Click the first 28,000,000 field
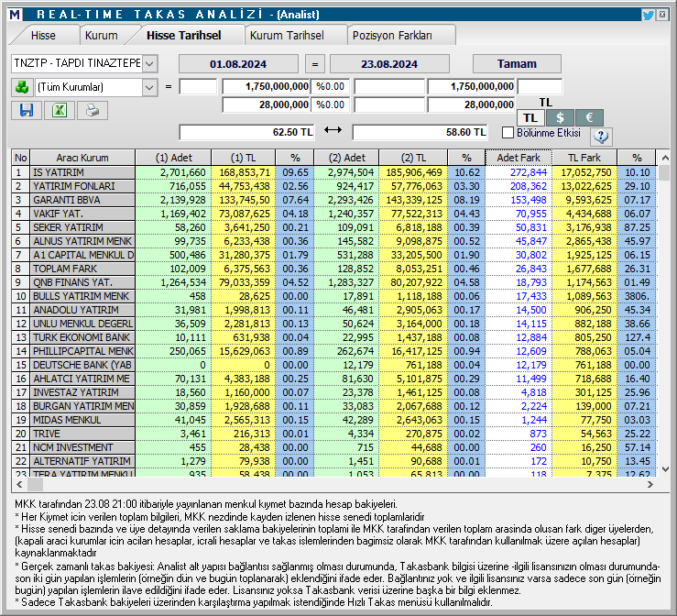 coord(266,104)
